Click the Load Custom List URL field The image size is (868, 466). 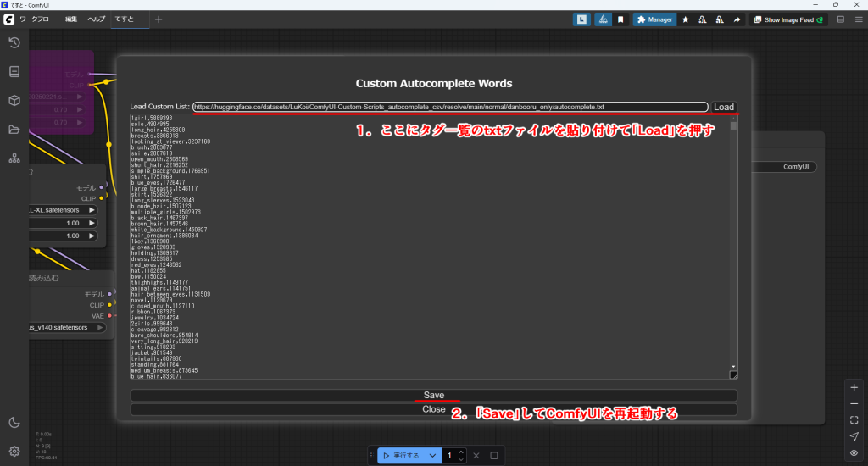[451, 107]
